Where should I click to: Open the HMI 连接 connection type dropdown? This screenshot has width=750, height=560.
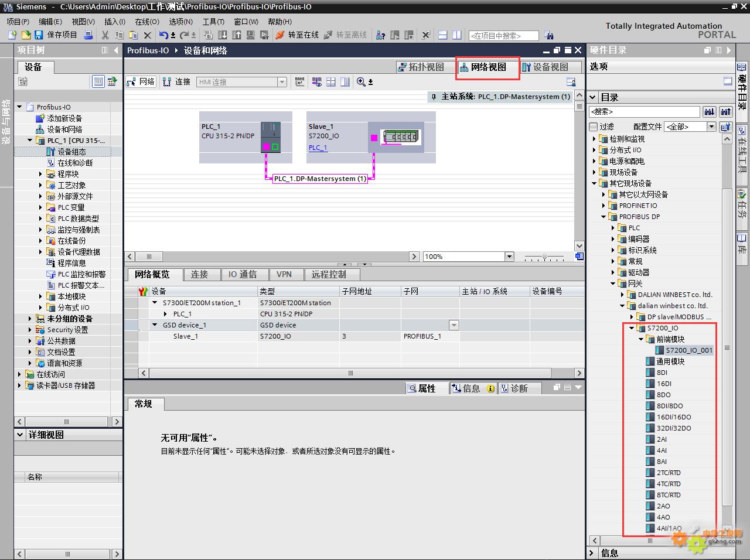click(x=282, y=82)
